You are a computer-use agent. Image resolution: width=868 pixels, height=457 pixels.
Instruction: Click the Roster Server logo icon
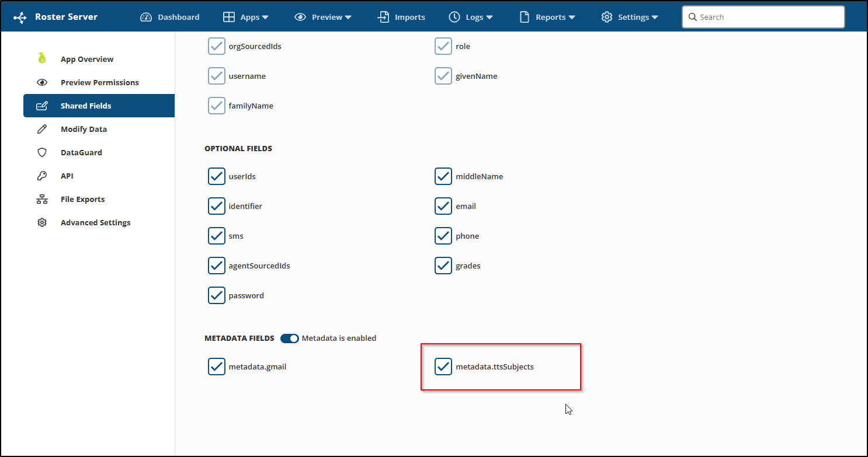(x=20, y=18)
